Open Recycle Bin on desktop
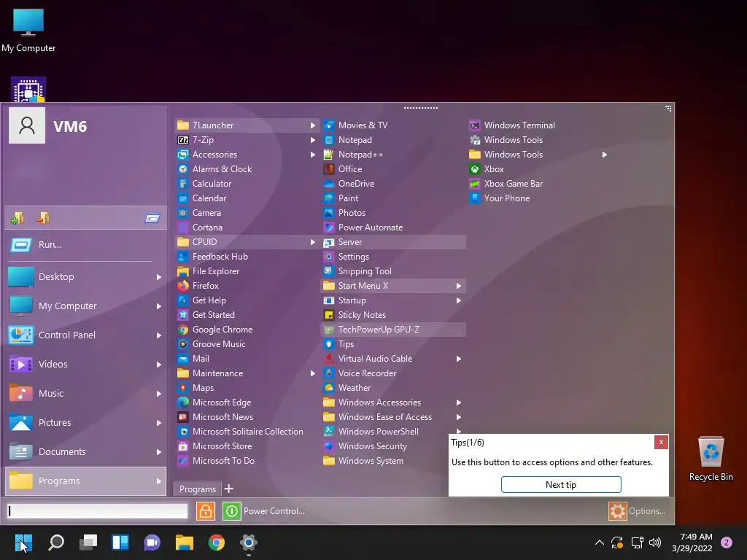This screenshot has width=747, height=560. tap(711, 459)
